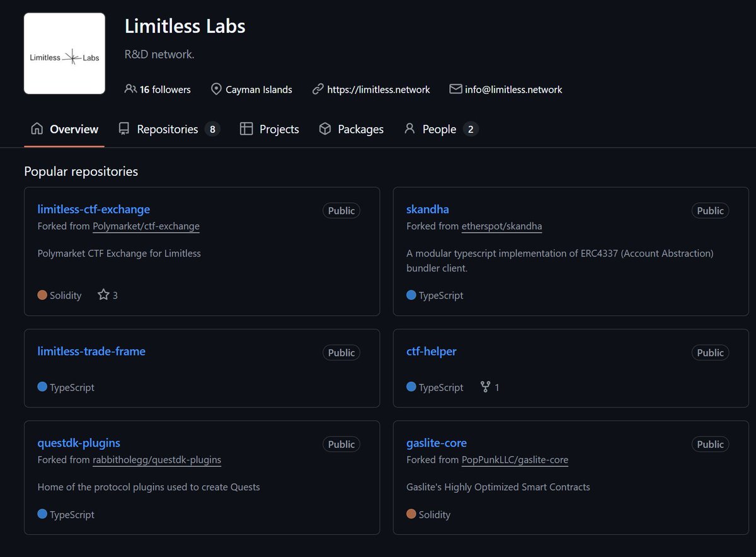The height and width of the screenshot is (557, 756).
Task: Click the Limitless Labs organization avatar
Action: pyautogui.click(x=64, y=54)
